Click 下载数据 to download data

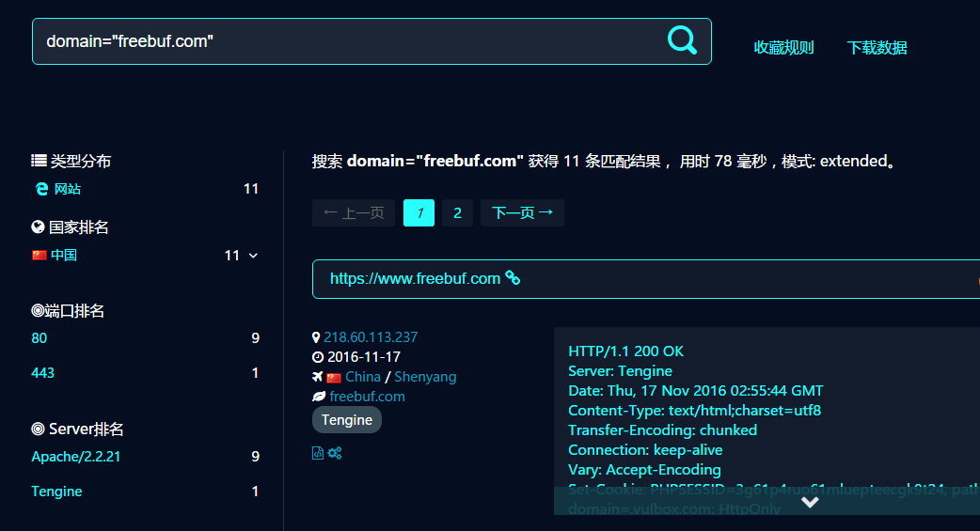click(x=877, y=48)
